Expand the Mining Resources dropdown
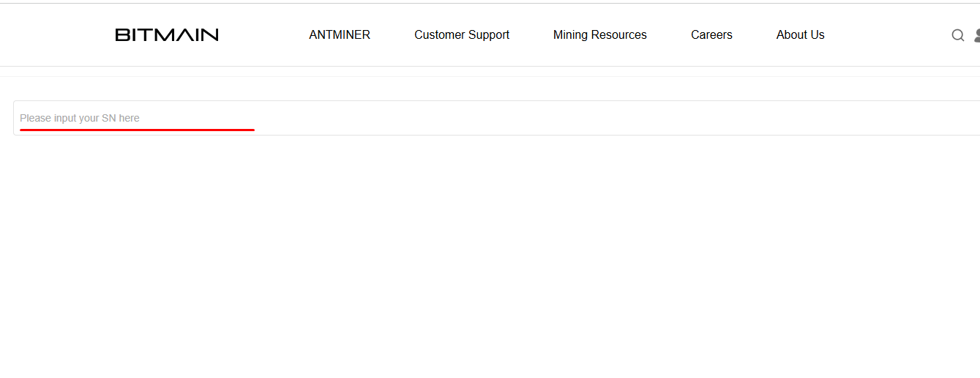980x378 pixels. click(600, 34)
